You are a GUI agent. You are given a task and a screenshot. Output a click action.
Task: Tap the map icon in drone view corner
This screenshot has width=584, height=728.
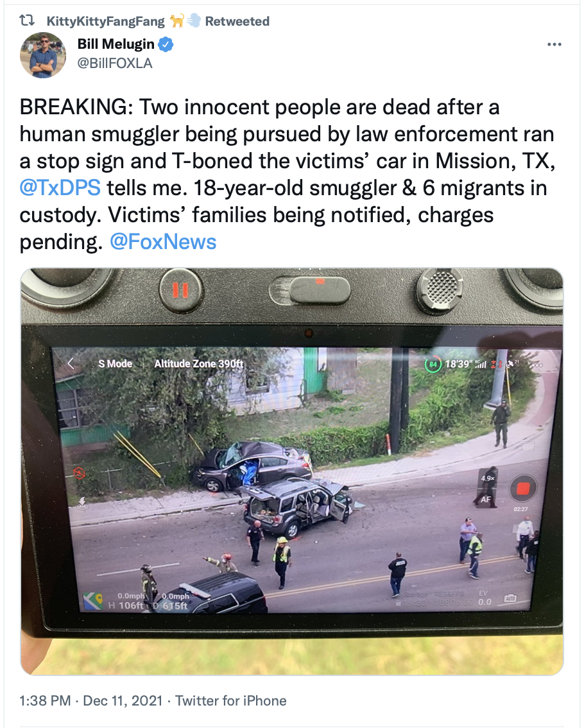(93, 601)
